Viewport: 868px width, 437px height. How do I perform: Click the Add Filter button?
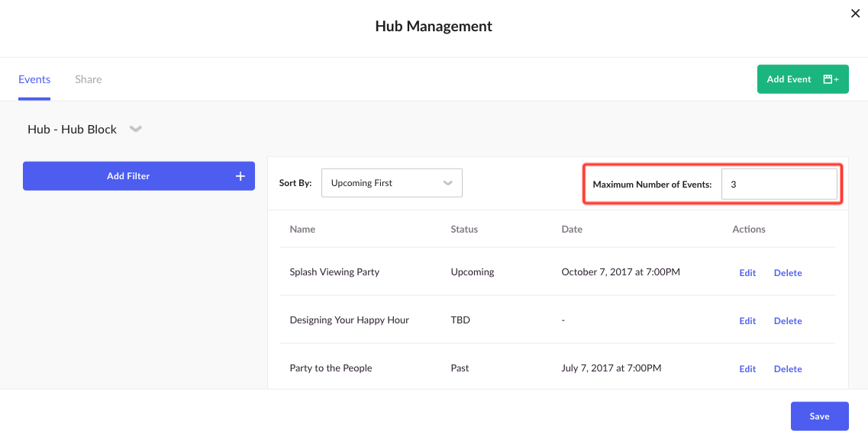(139, 176)
